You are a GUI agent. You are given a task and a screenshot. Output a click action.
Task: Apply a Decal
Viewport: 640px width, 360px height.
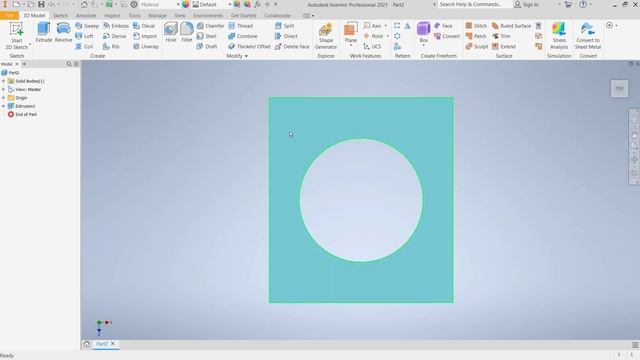pyautogui.click(x=144, y=26)
